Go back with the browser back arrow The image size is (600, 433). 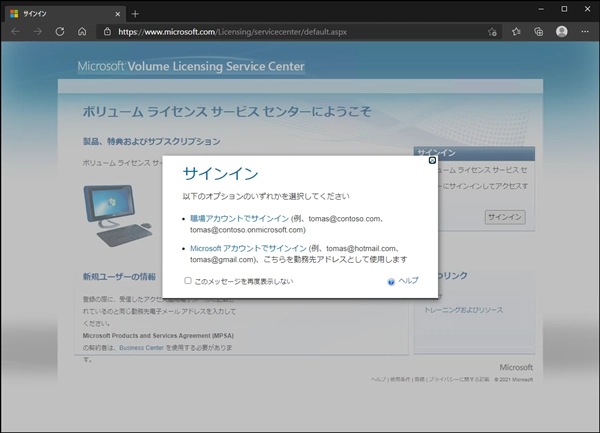coord(15,32)
